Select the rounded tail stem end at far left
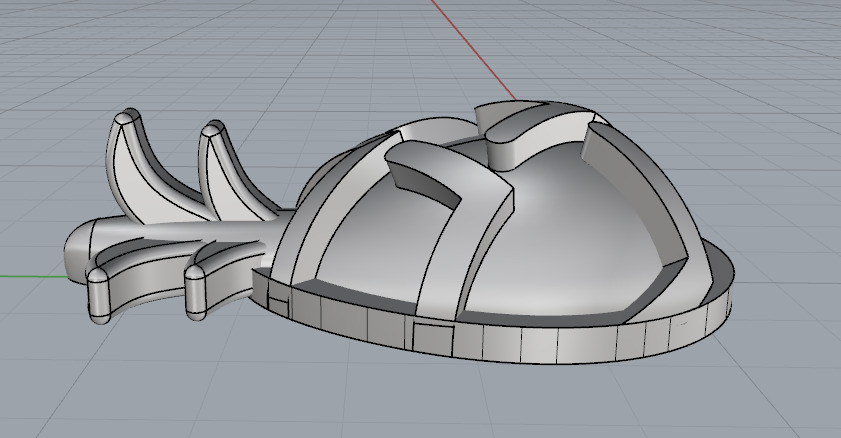Screen dimensions: 841x438 tap(78, 252)
